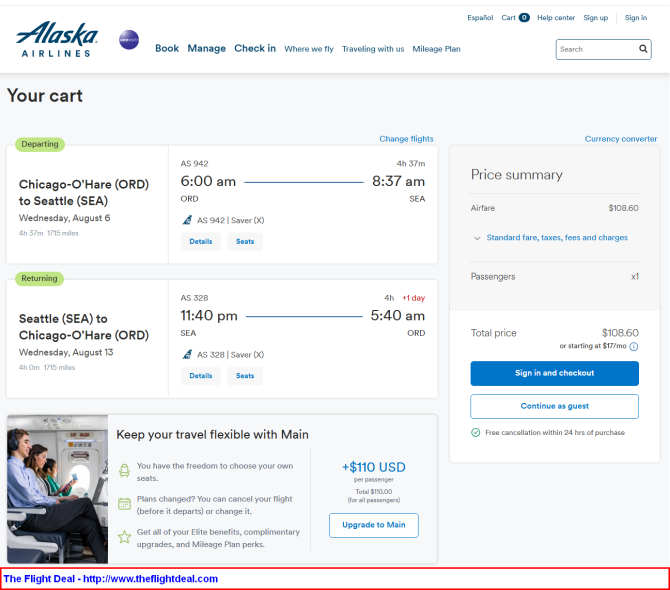The width and height of the screenshot is (670, 590).
Task: Click the Alaska tail icon for AS 942
Action: [x=187, y=220]
